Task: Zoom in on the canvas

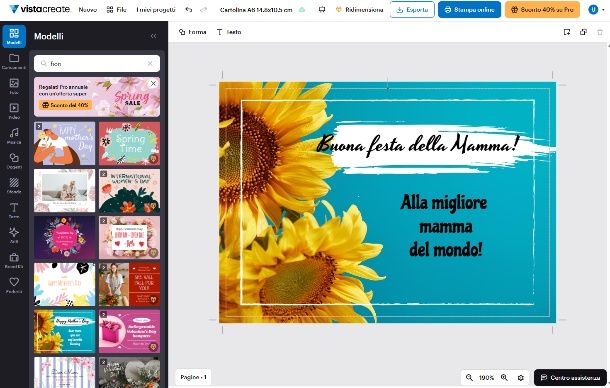Action: tap(504, 377)
